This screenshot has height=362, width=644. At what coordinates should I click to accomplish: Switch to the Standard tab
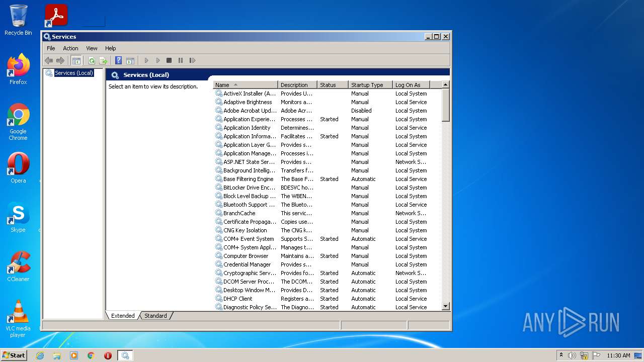155,316
